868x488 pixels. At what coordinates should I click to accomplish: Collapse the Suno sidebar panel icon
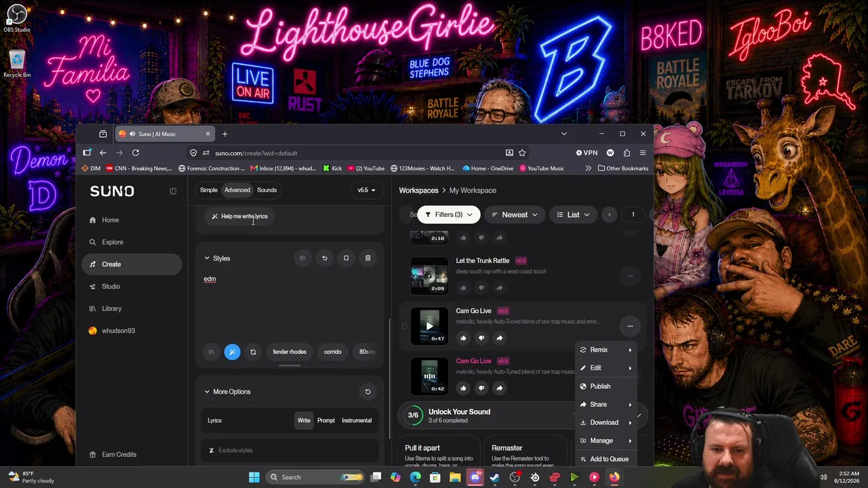(x=173, y=191)
